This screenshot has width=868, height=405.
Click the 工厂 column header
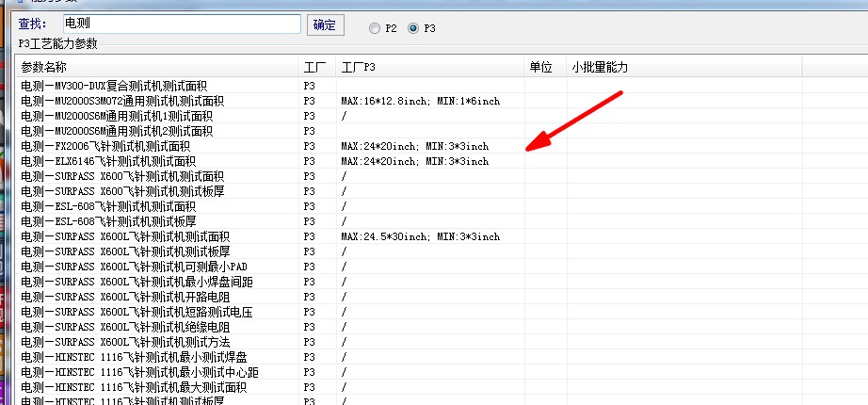click(x=316, y=68)
